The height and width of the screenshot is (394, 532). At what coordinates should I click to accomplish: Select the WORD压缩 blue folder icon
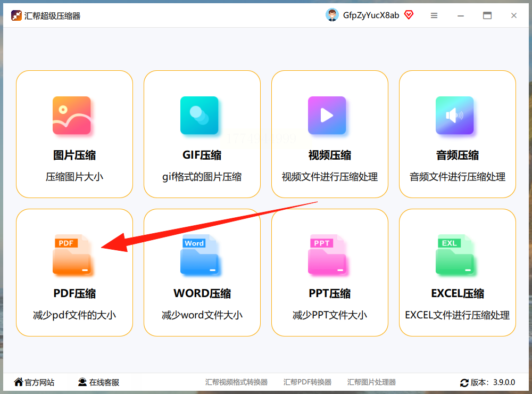pos(199,254)
